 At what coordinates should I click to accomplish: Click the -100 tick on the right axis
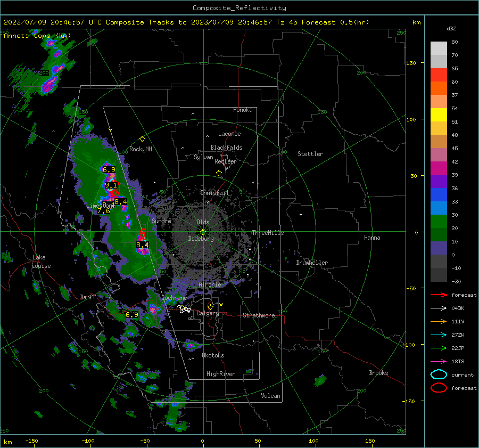coord(408,345)
